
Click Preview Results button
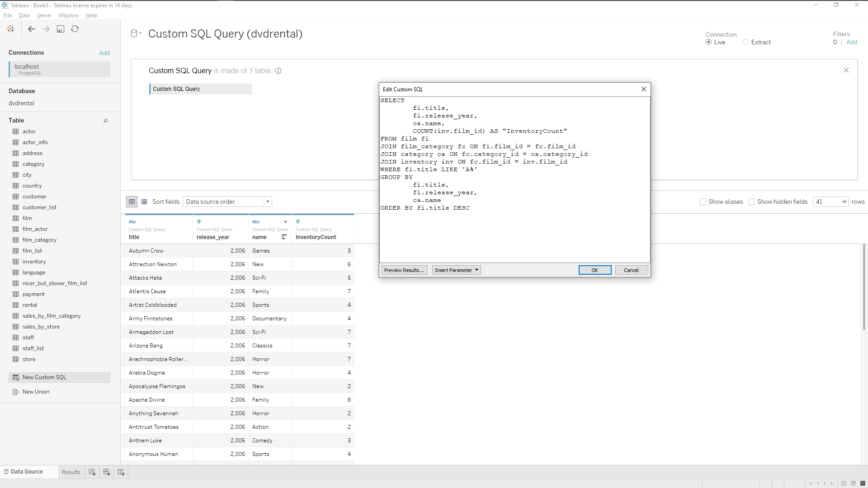[x=404, y=270]
